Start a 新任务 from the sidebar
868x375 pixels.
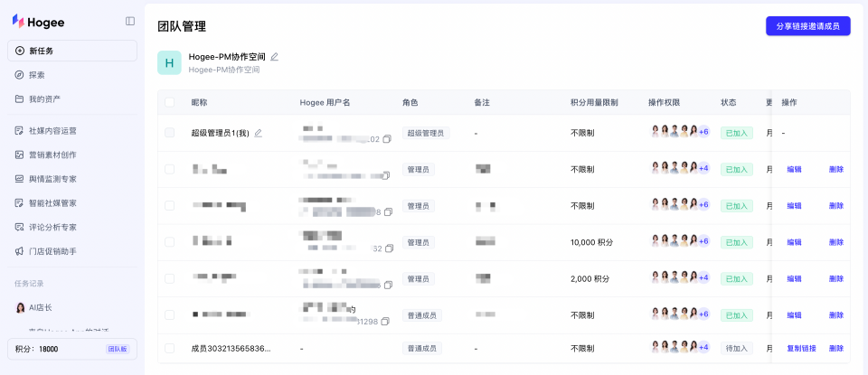[72, 51]
